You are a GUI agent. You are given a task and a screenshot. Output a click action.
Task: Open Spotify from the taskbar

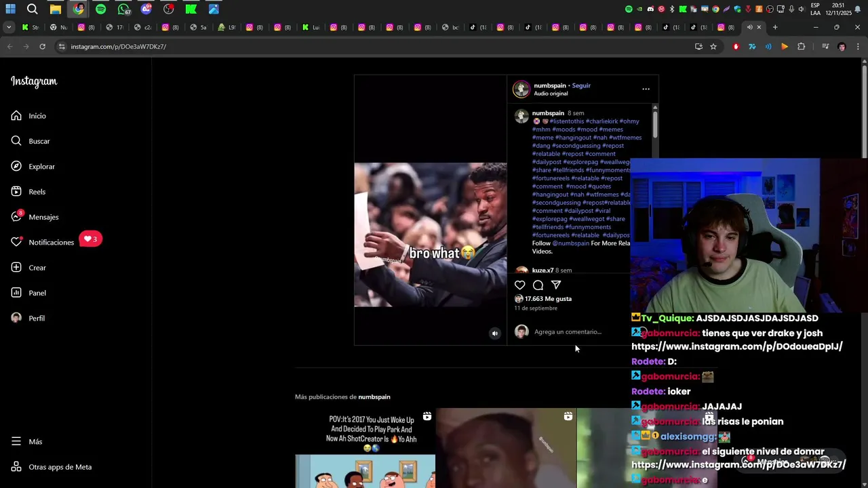pos(100,9)
